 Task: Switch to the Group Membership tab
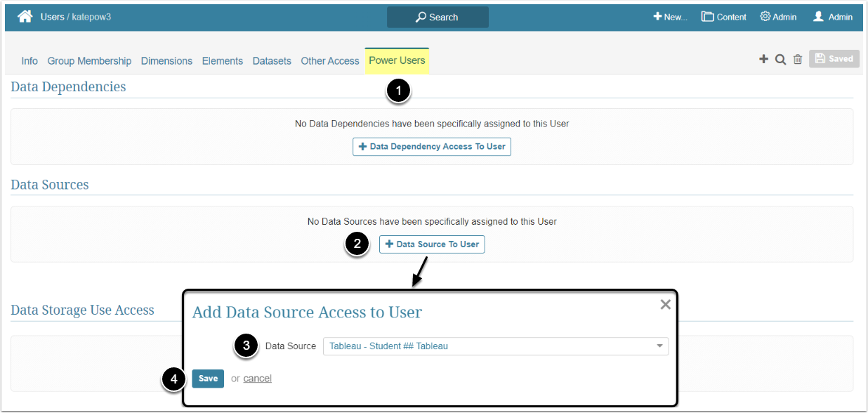89,61
